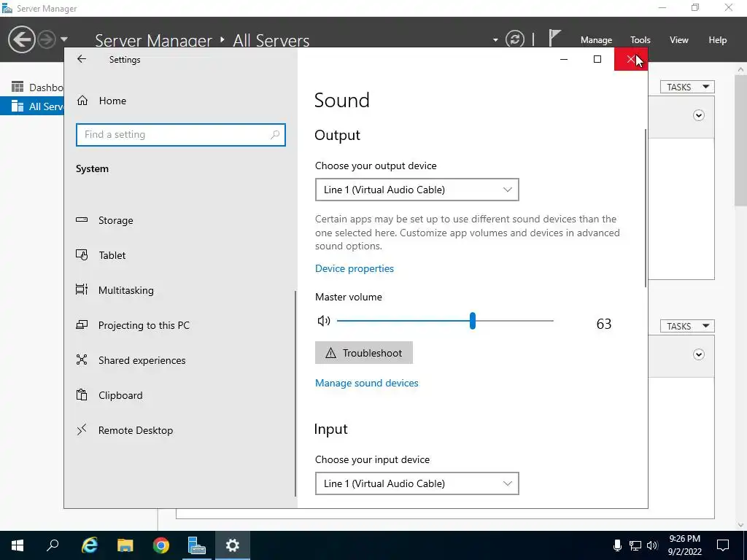Click the Troubleshoot button
747x560 pixels.
pos(364,353)
